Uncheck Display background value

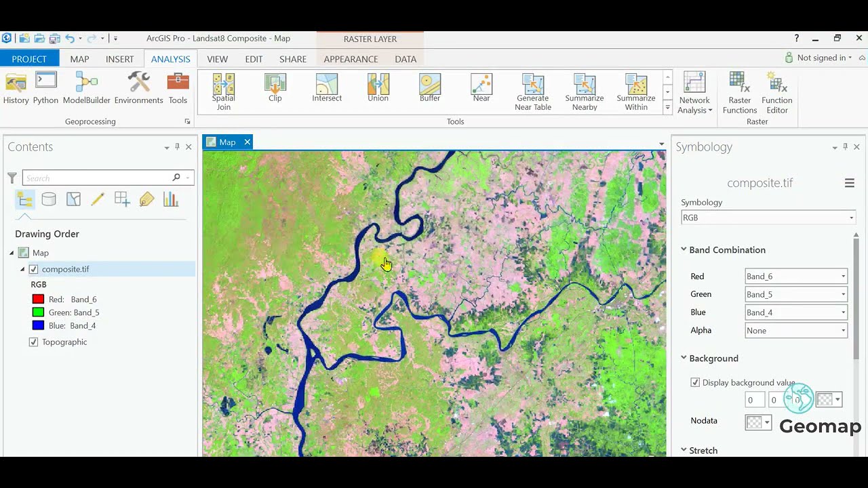click(695, 382)
